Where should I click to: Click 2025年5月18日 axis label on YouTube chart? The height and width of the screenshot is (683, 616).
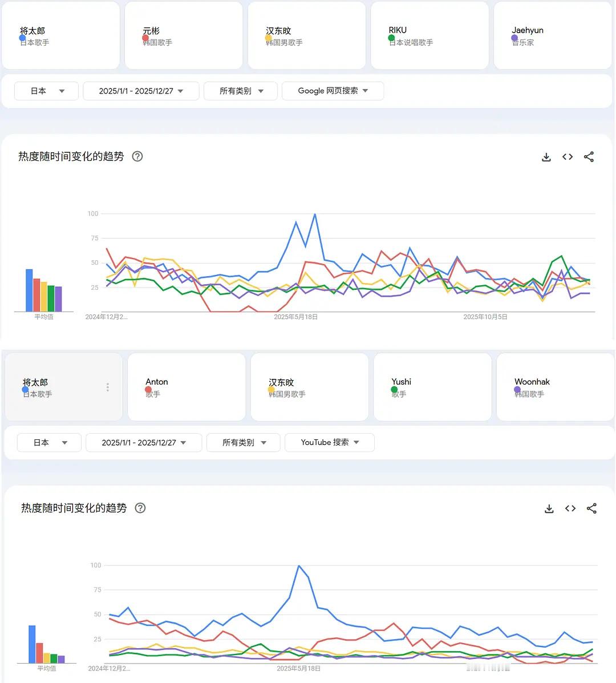[x=299, y=668]
